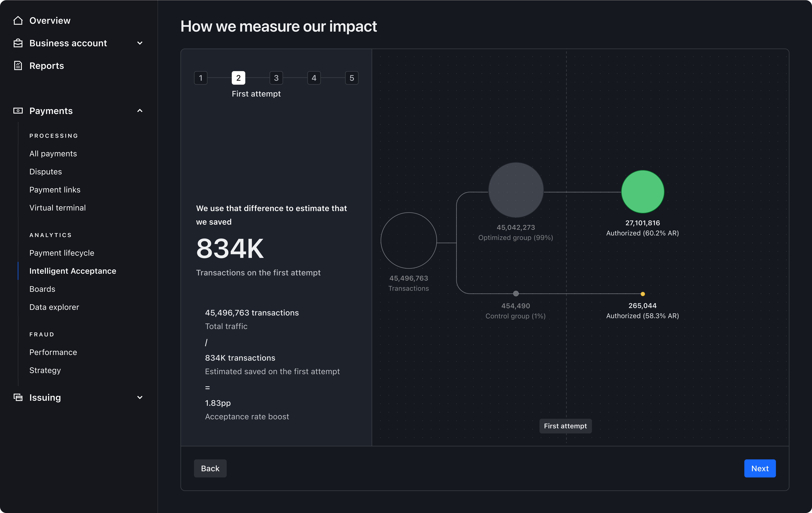The height and width of the screenshot is (513, 812).
Task: Click the outlined Transactions circle node
Action: pos(409,241)
